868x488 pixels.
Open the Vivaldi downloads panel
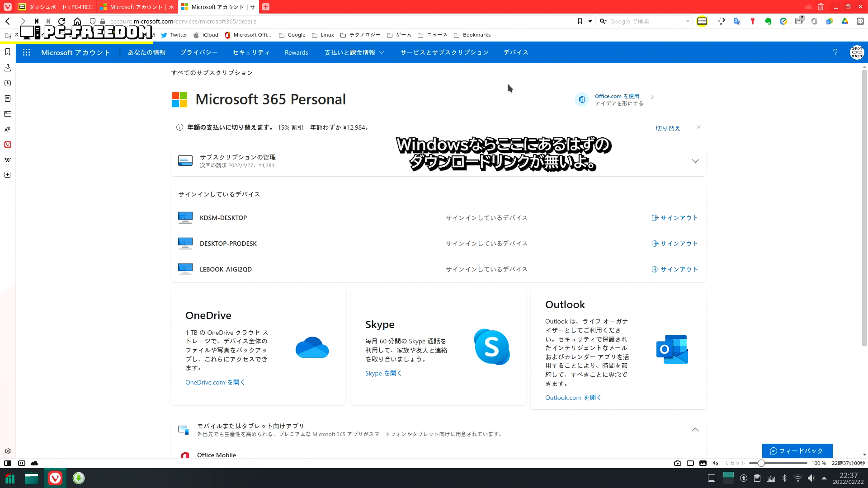click(8, 68)
